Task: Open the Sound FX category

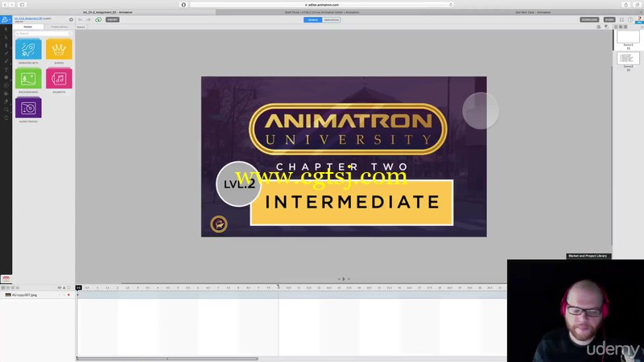Action: coord(59,78)
